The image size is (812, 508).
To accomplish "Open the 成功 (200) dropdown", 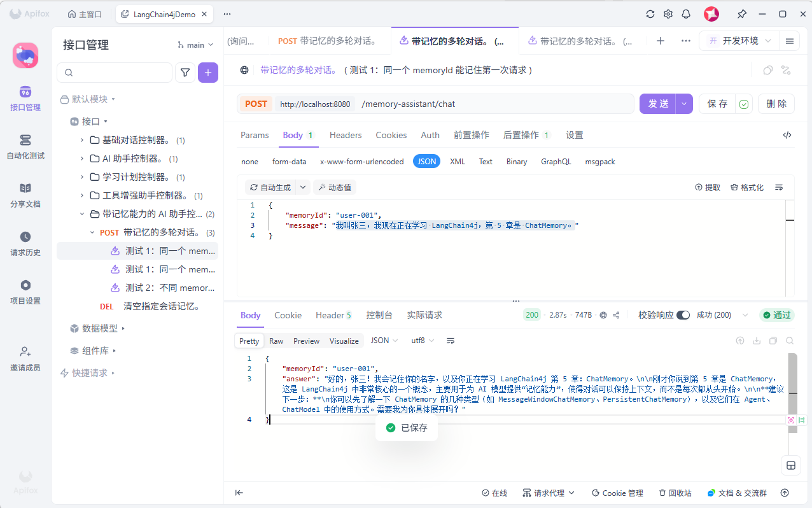I will (x=722, y=315).
